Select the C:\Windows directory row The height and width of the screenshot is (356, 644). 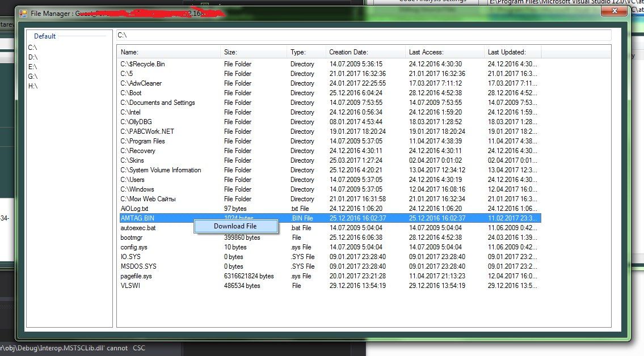tap(137, 189)
